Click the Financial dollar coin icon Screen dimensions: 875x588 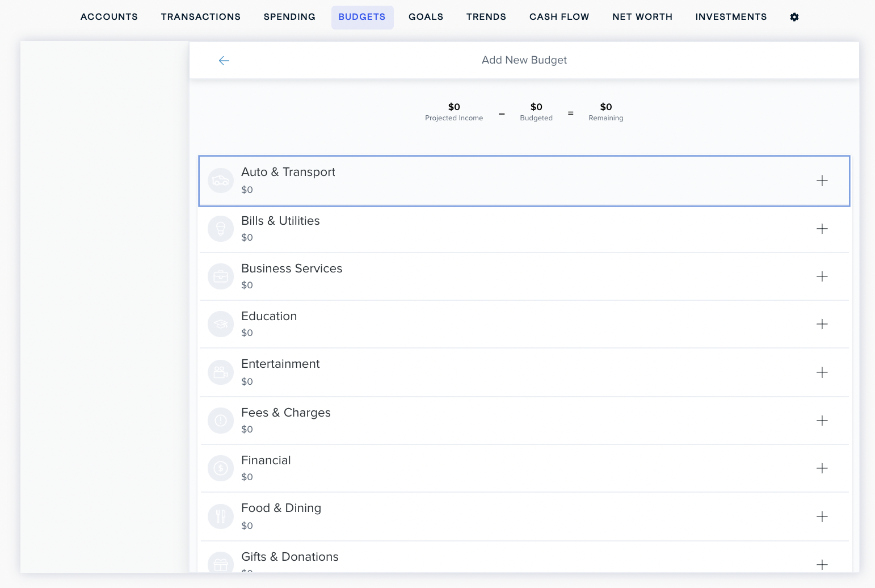(221, 468)
